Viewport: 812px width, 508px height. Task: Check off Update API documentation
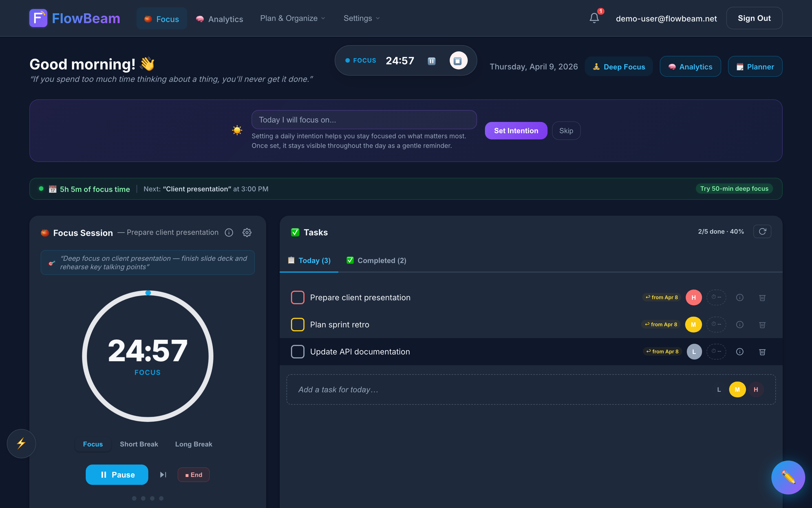coord(298,352)
